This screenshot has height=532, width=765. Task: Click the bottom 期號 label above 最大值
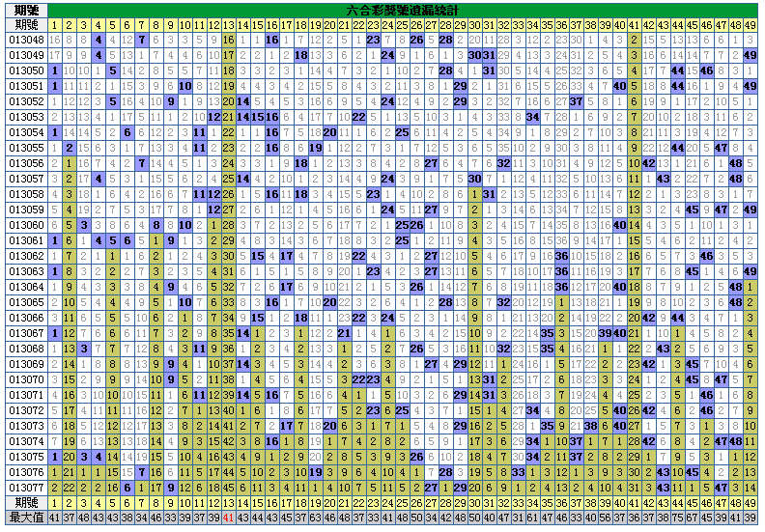pos(26,503)
